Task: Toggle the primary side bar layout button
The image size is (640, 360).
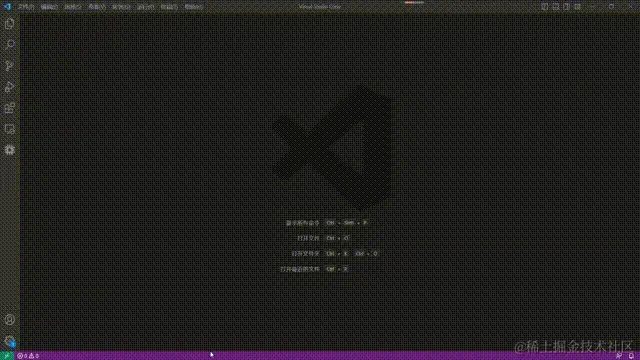Action: (544, 7)
